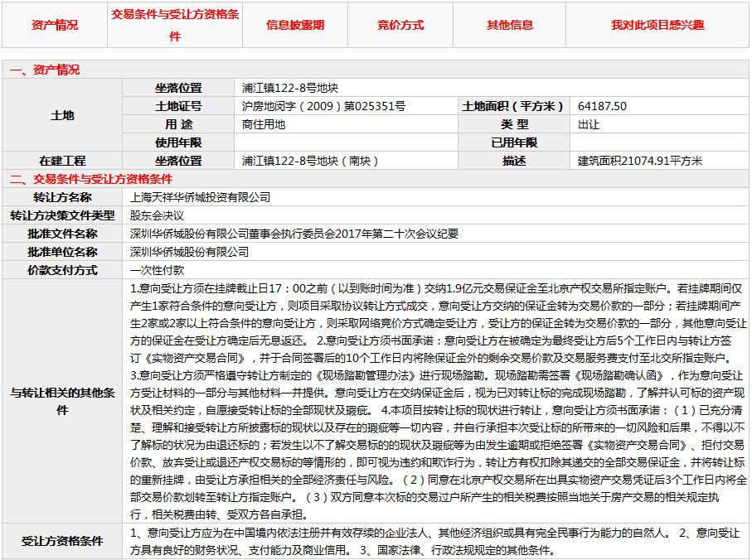
Task: Click the 受让方资格条件 row label
Action: tap(62, 542)
